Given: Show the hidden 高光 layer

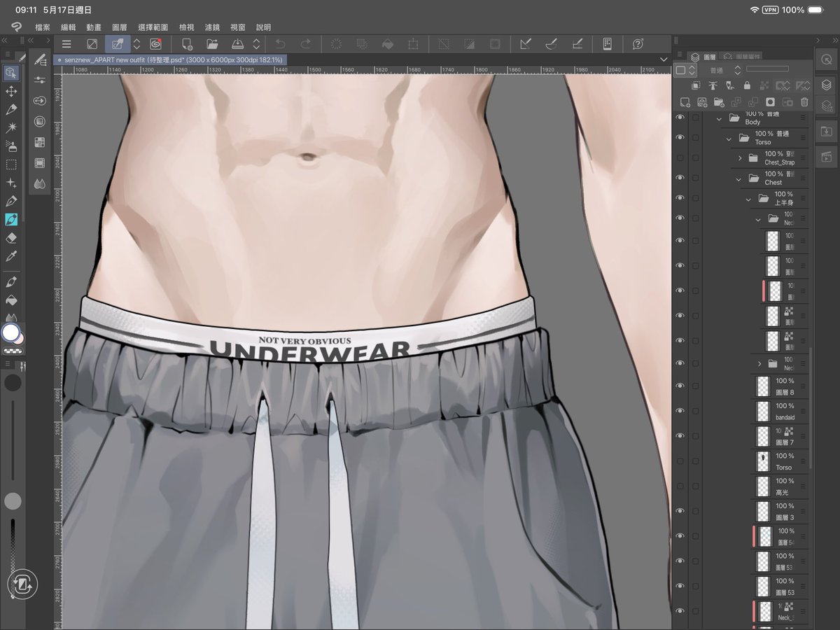Looking at the screenshot, I should (x=680, y=486).
